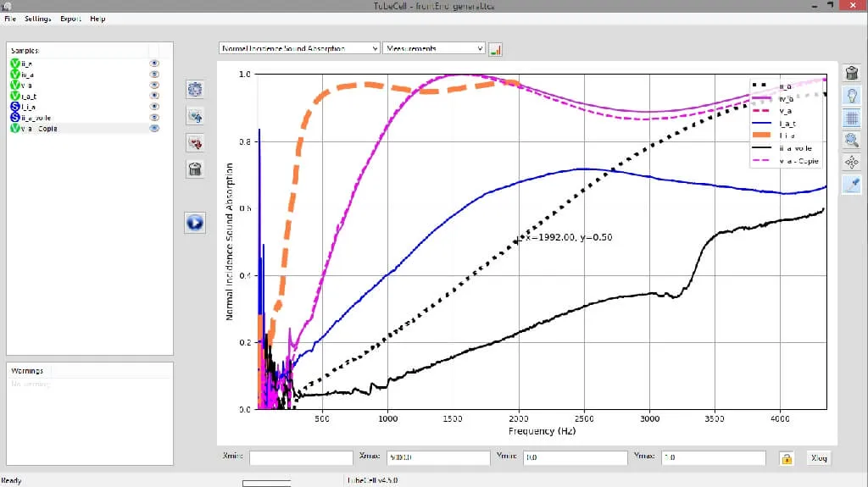Activate the pan arrows tool
This screenshot has height=487, width=868.
point(852,162)
